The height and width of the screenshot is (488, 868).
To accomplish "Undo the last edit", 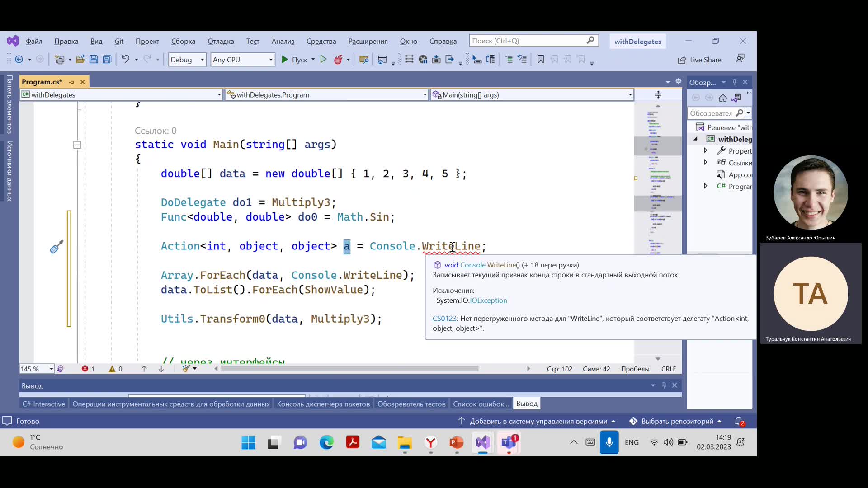I will click(x=125, y=59).
